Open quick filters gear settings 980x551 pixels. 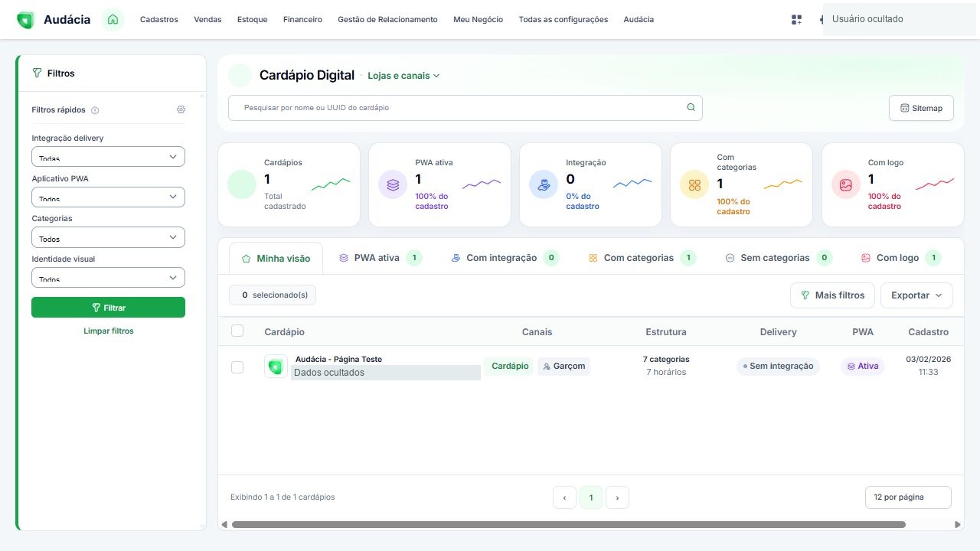pos(181,109)
